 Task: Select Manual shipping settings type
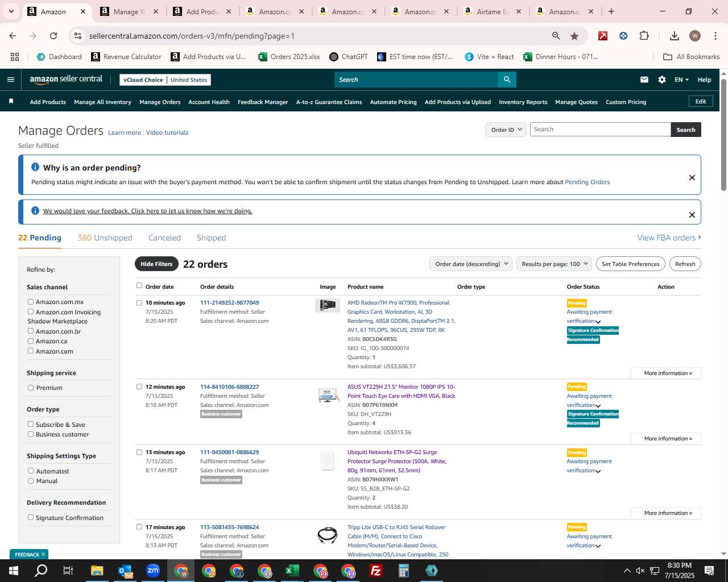(31, 481)
